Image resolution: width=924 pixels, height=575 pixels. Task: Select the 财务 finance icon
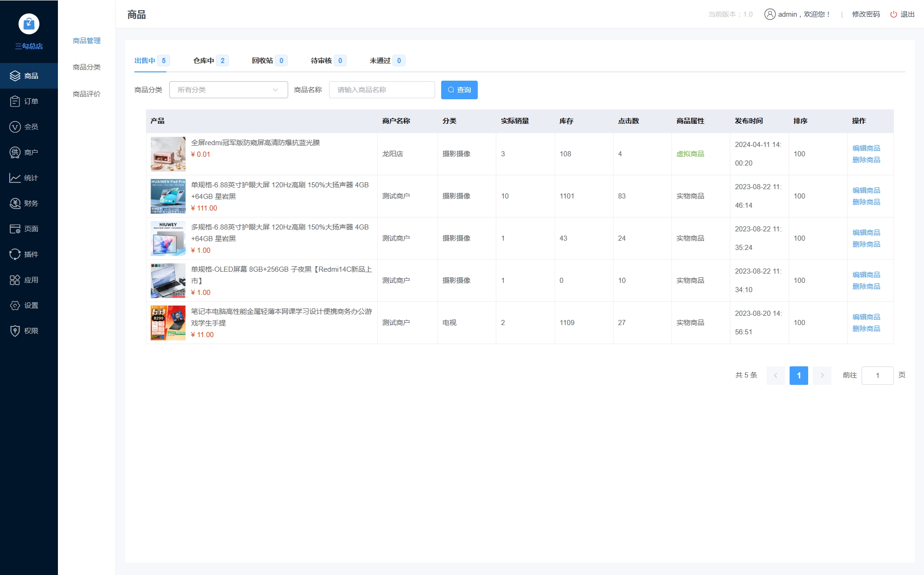click(29, 203)
